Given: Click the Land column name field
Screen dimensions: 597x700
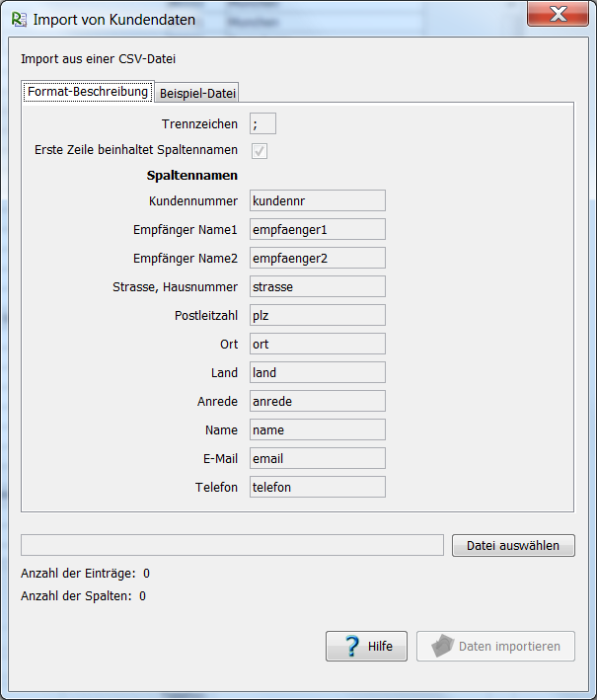Looking at the screenshot, I should point(317,372).
